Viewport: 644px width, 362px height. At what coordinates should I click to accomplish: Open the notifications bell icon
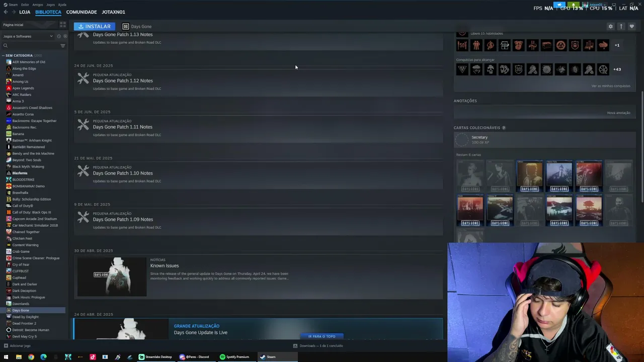(573, 5)
